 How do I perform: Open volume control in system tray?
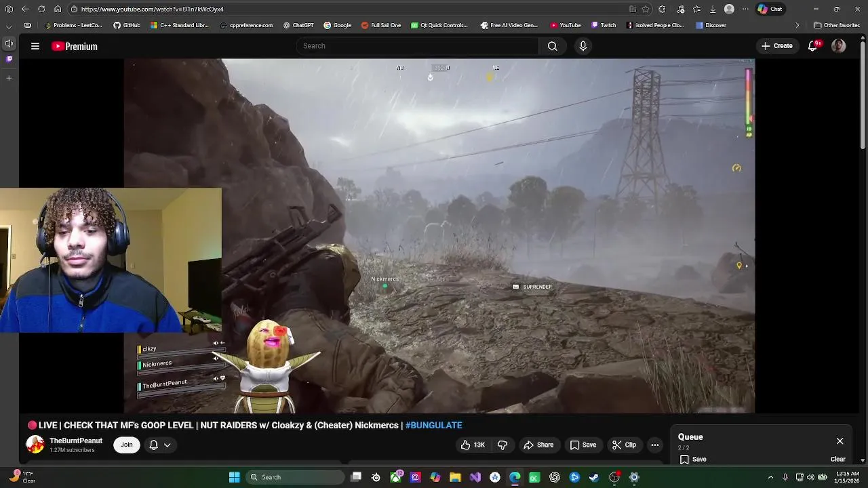click(x=810, y=477)
